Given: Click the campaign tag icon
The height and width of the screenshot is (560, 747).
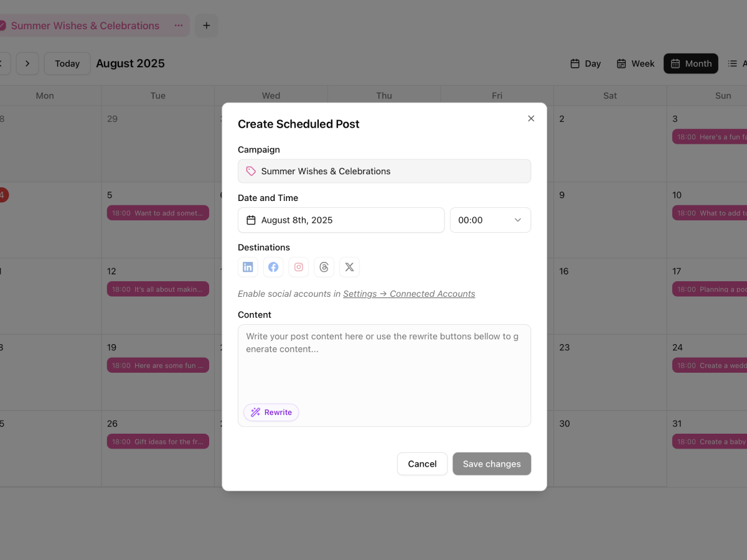Looking at the screenshot, I should [x=250, y=170].
